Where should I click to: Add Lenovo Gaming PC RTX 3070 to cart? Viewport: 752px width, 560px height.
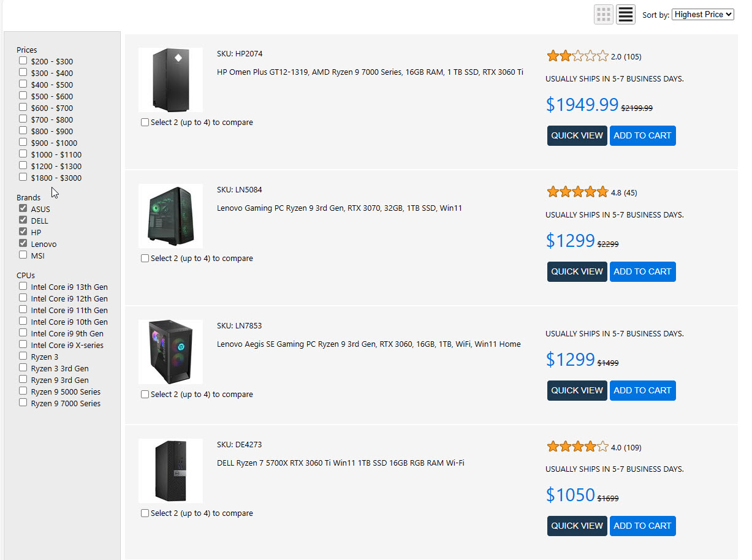(642, 272)
